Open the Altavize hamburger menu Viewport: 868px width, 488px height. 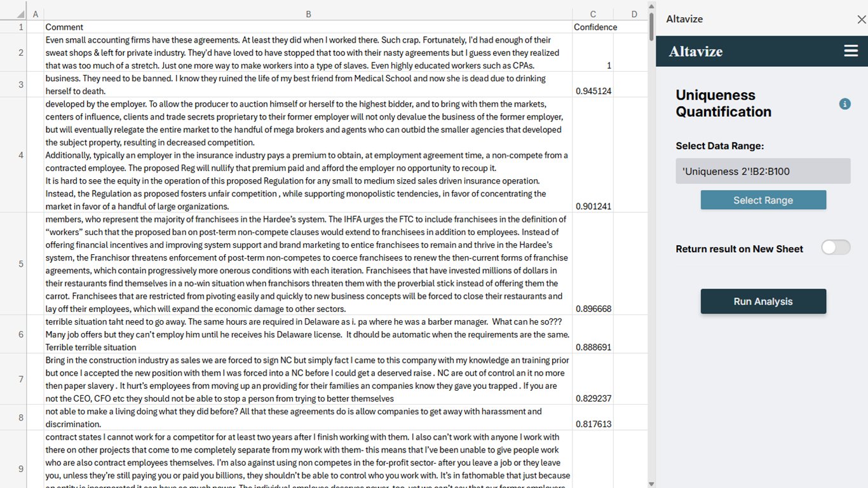tap(851, 51)
